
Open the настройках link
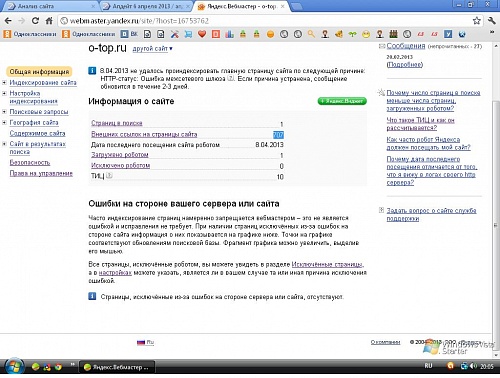(x=115, y=273)
